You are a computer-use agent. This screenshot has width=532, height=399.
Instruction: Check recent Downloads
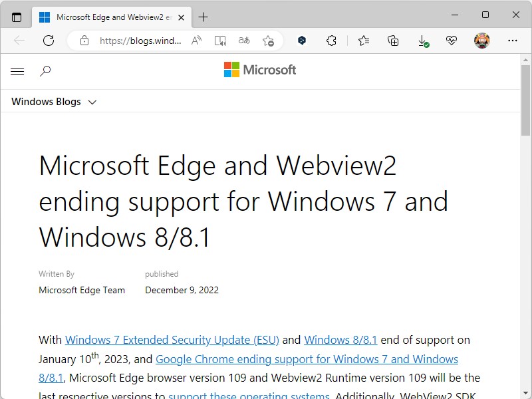422,40
